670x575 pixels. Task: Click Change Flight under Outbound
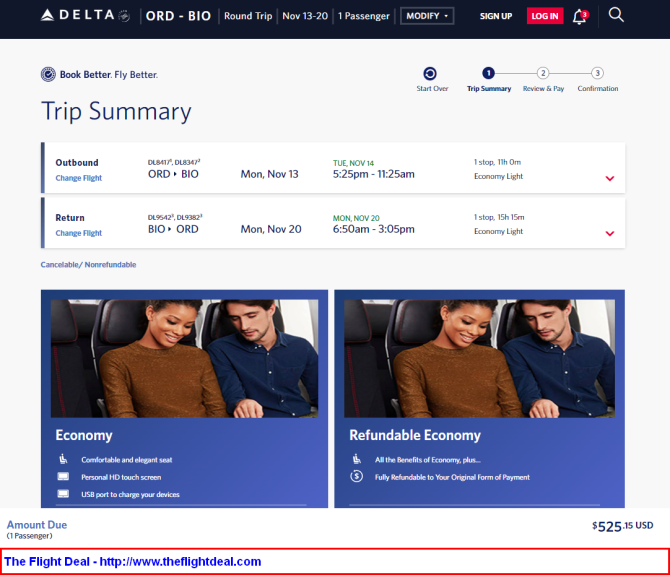79,178
